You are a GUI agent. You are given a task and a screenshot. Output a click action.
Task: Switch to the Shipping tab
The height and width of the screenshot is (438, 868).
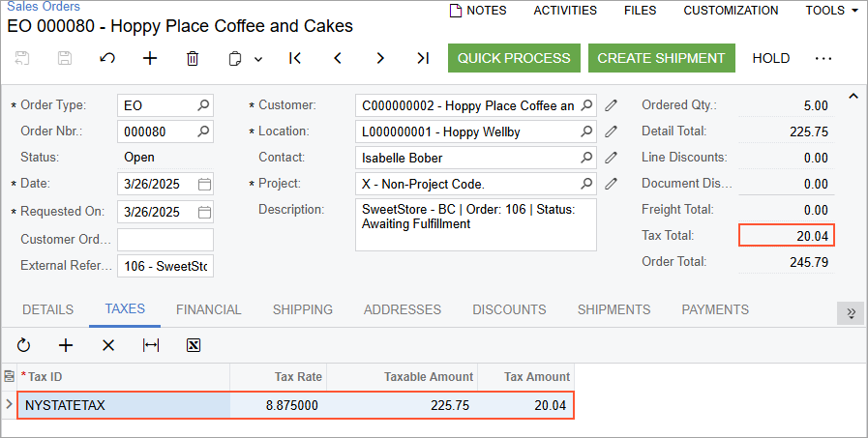click(x=302, y=309)
